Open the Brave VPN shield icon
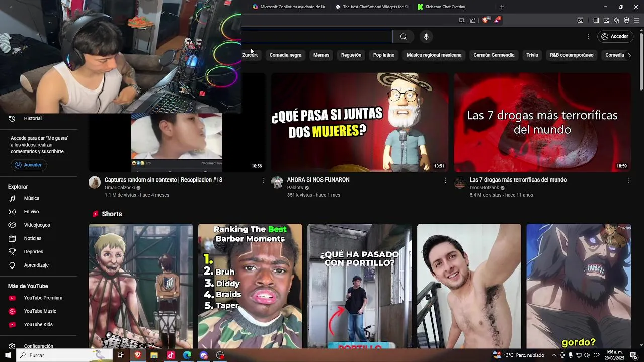 (626, 20)
